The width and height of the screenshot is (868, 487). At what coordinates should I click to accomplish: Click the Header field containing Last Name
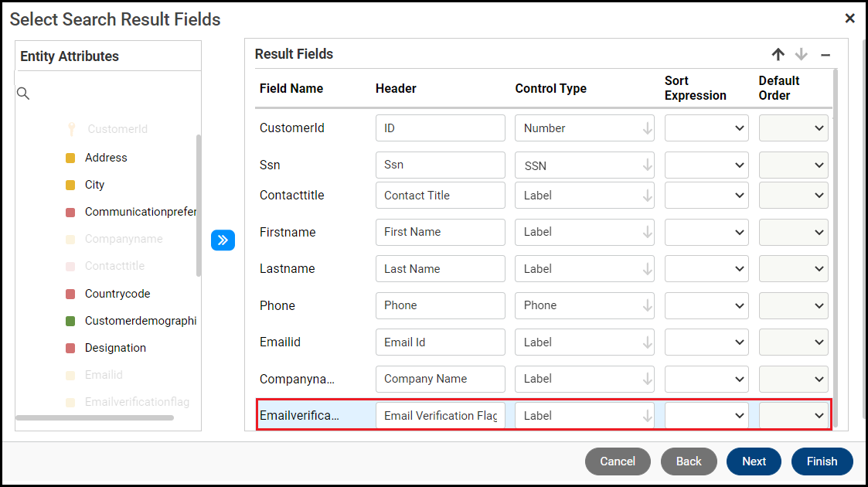(x=440, y=269)
